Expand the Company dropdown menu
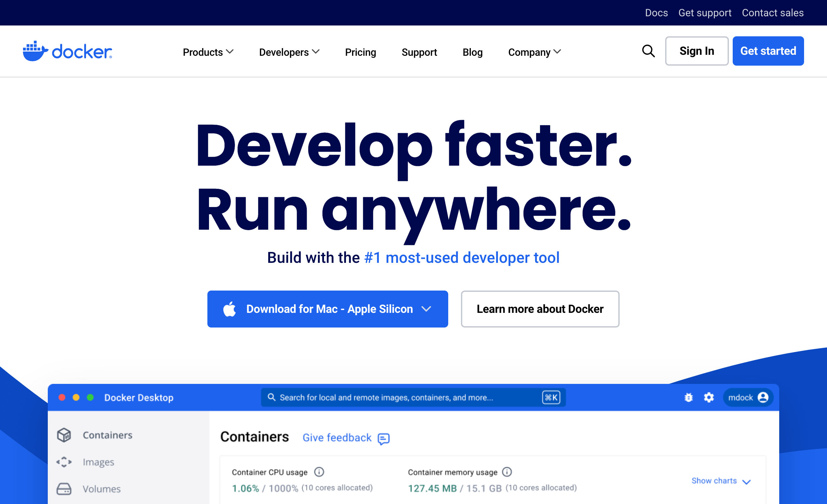This screenshot has width=827, height=504. 534,52
